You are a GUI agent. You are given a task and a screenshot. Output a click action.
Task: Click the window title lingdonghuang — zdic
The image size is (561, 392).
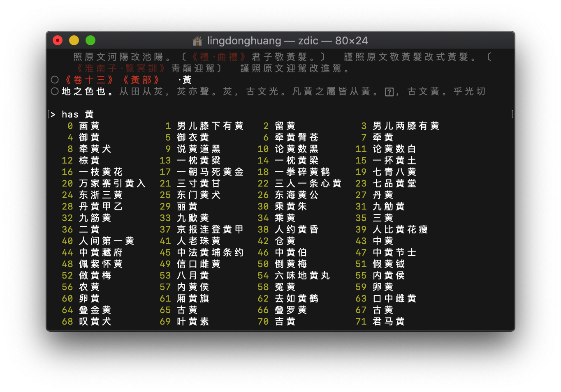click(287, 41)
